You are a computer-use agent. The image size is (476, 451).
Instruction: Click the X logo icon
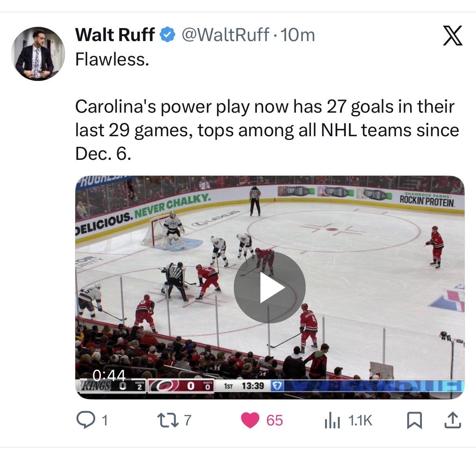click(452, 36)
